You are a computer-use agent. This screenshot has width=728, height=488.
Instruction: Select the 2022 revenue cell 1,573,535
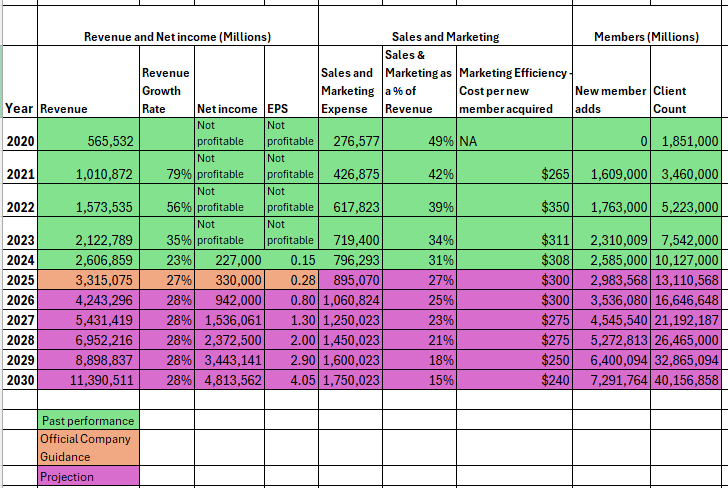[88, 200]
